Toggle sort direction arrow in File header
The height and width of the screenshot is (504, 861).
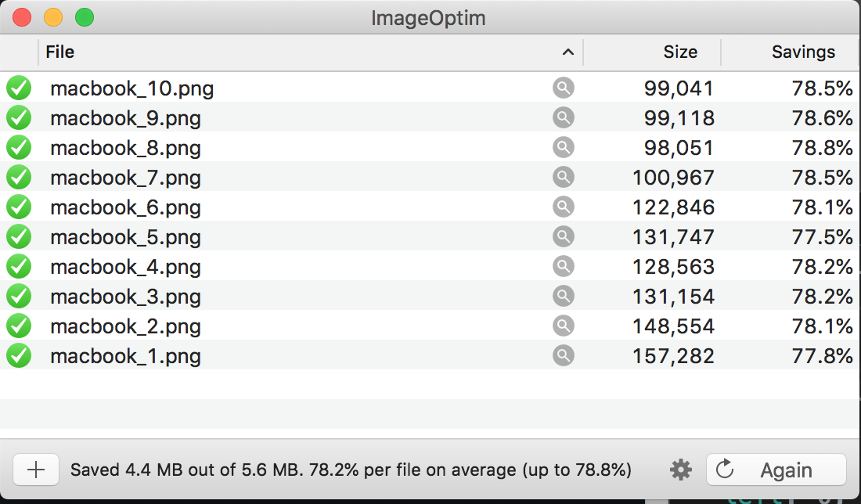click(x=568, y=52)
